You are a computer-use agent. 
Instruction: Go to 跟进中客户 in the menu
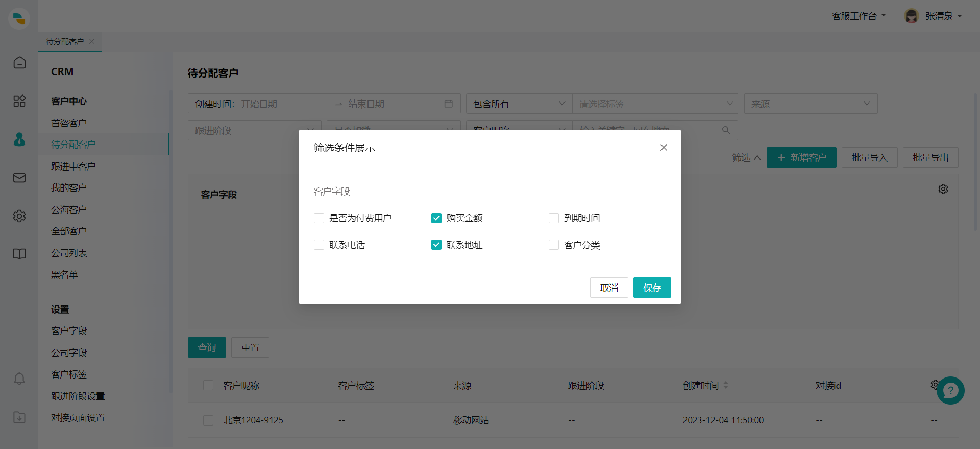click(73, 166)
